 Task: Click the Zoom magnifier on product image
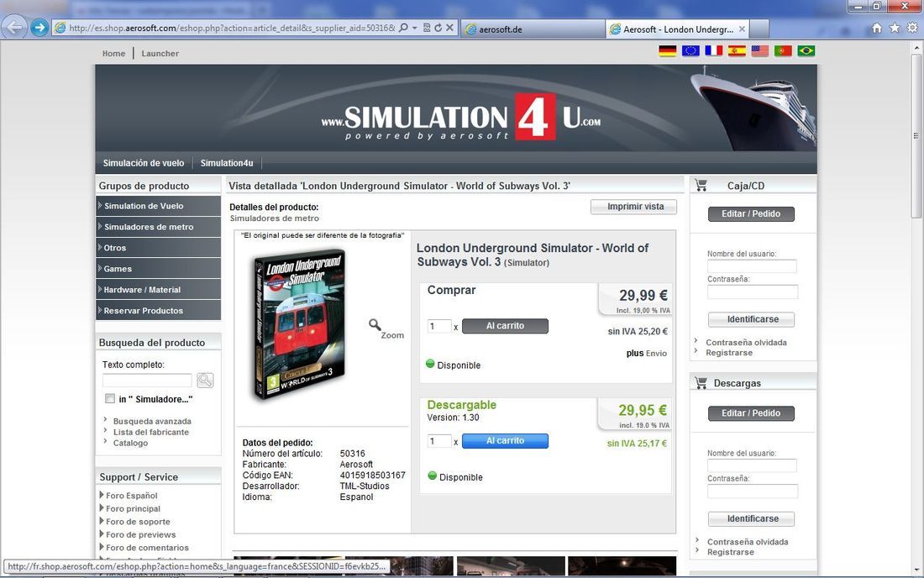coord(375,324)
